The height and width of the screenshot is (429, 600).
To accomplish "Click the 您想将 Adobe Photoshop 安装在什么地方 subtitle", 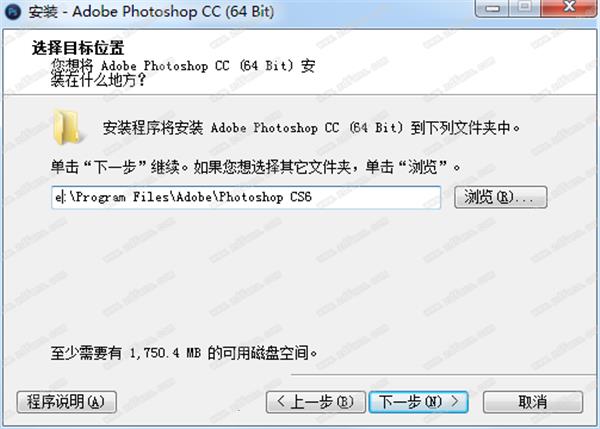I will pos(183,73).
